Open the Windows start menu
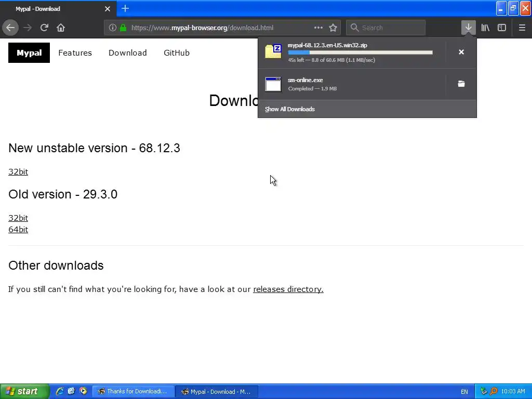Image resolution: width=532 pixels, height=399 pixels. (24, 391)
